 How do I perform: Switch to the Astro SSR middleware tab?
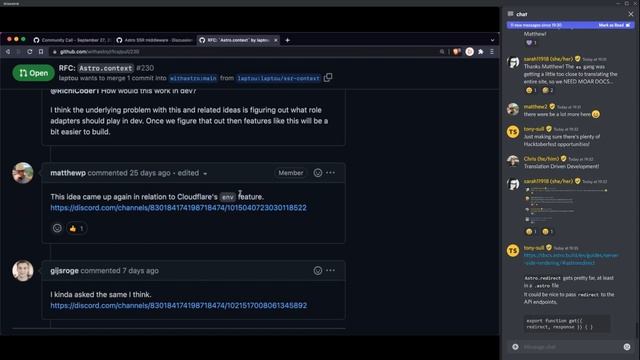[155, 40]
